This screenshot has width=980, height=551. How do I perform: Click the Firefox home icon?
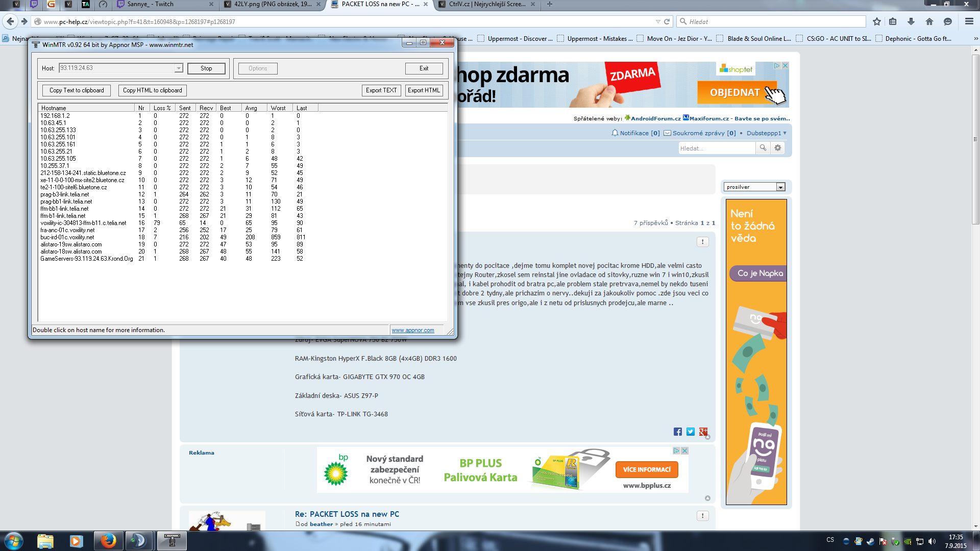[929, 21]
